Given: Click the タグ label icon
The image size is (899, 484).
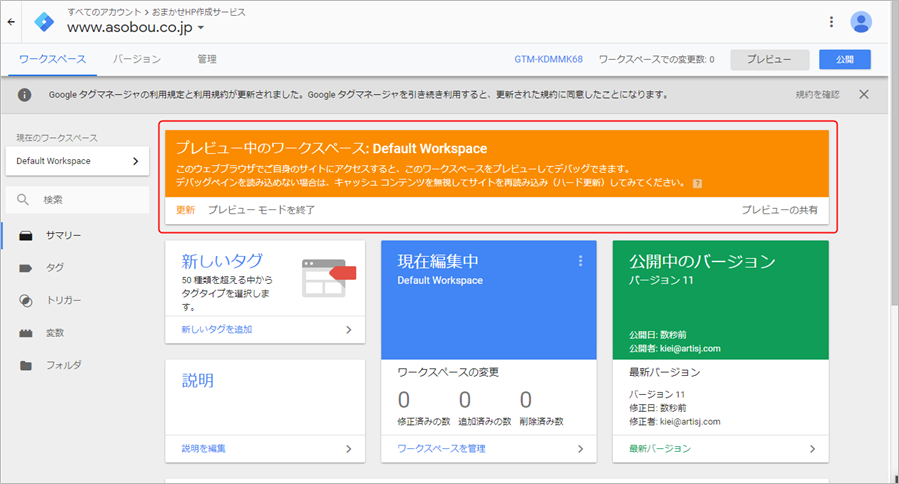Looking at the screenshot, I should coord(26,268).
